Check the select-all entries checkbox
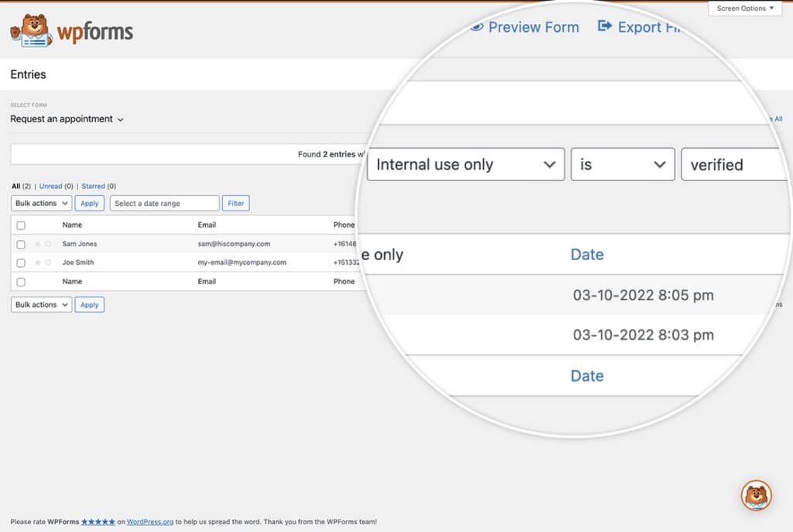The width and height of the screenshot is (793, 532). [x=21, y=225]
